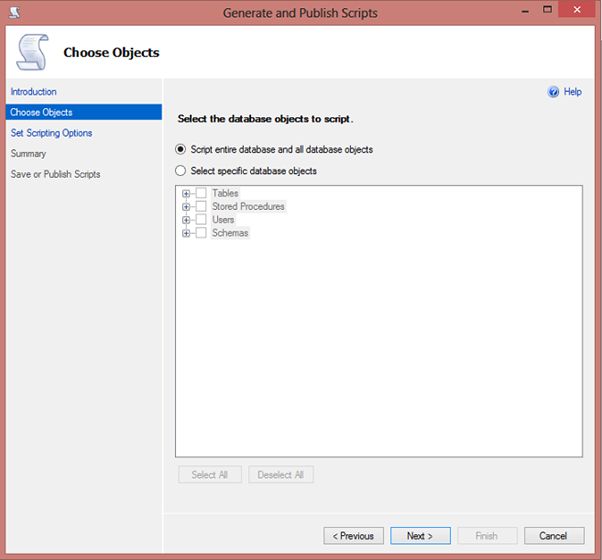Check the Tables checkbox
The height and width of the screenshot is (560, 602).
(x=201, y=193)
